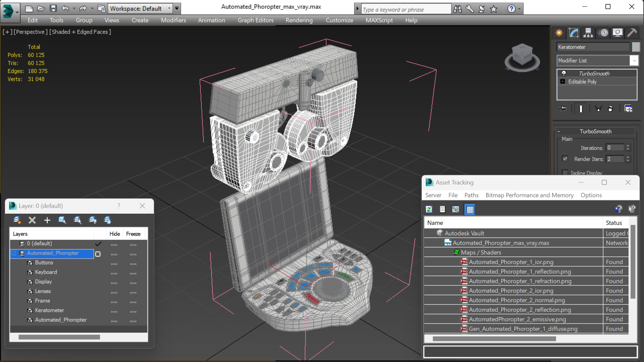The width and height of the screenshot is (644, 362).
Task: Click the Save File toolbar icon
Action: tap(53, 8)
